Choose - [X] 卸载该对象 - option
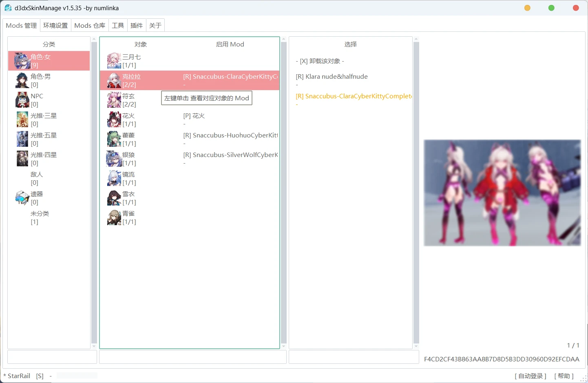The width and height of the screenshot is (588, 383). [x=320, y=61]
